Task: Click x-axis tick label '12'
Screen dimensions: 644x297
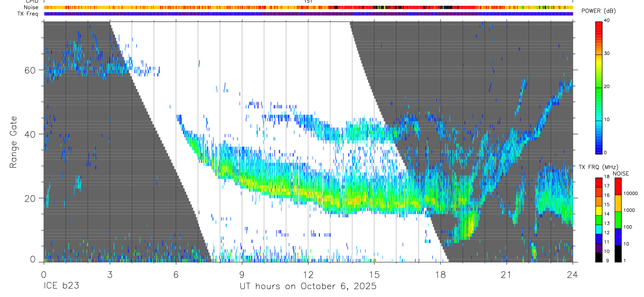Action: click(308, 274)
